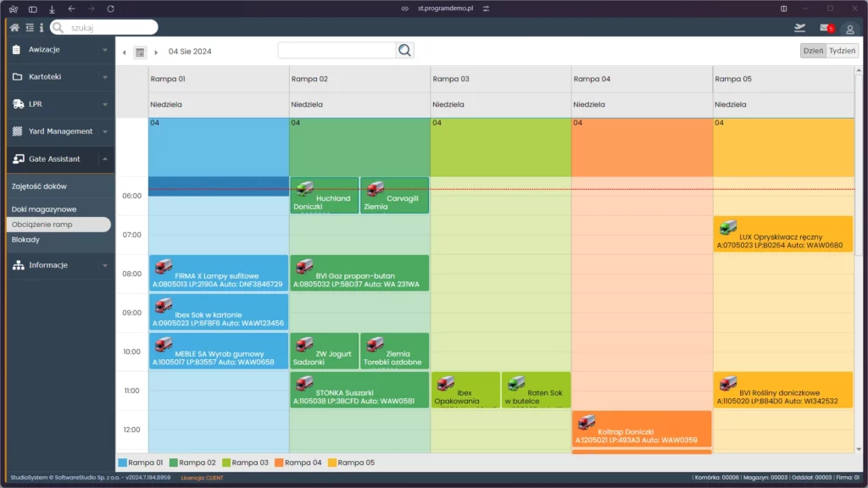Click the airplane departure icon

pos(799,28)
